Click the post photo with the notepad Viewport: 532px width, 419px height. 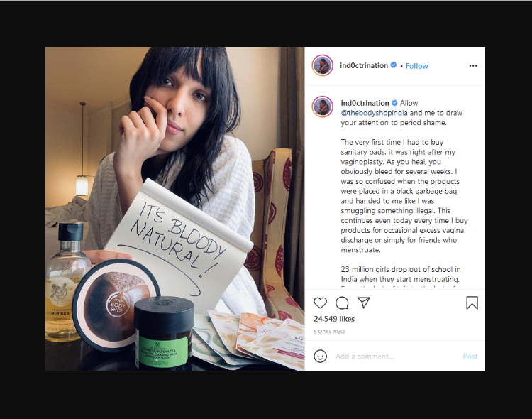(175, 209)
